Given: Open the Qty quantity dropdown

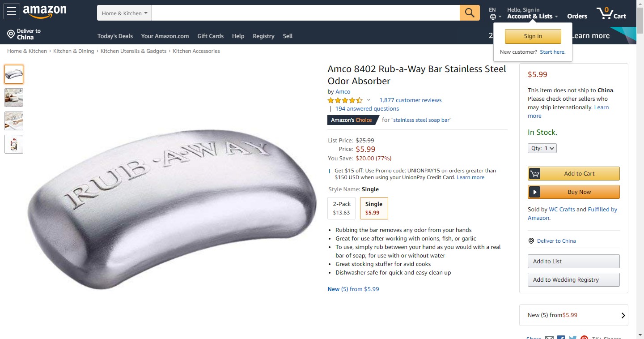Looking at the screenshot, I should 542,148.
